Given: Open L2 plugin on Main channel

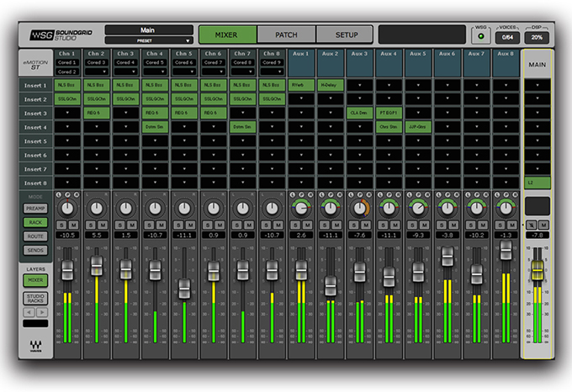Looking at the screenshot, I should coord(538,183).
